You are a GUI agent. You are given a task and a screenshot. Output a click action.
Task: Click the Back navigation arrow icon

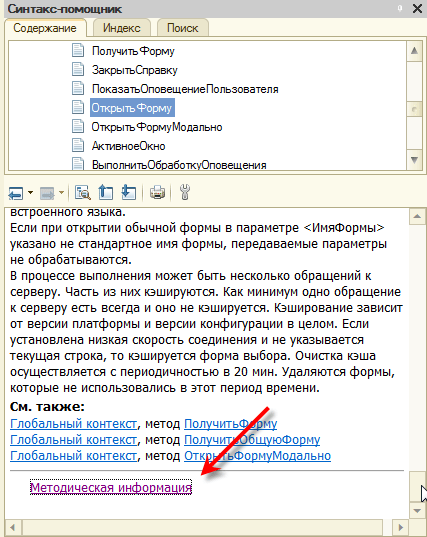point(16,193)
